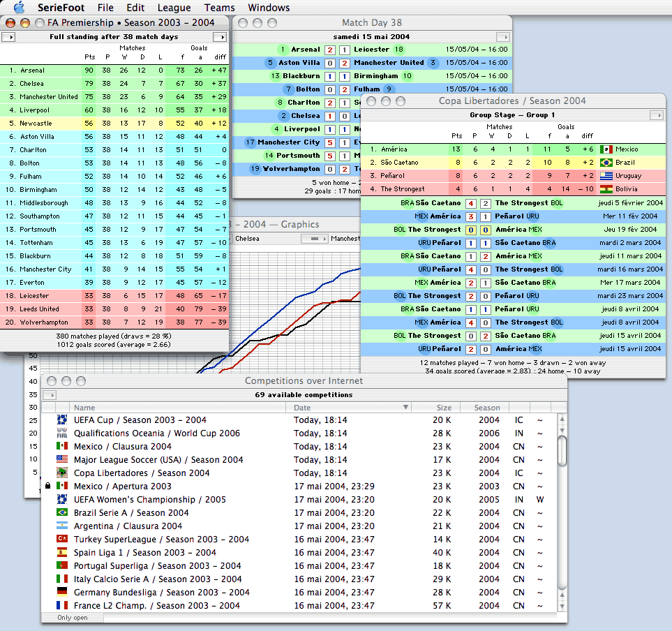
Task: Click the Blackburn vs Birmingham match row
Action: click(372, 76)
